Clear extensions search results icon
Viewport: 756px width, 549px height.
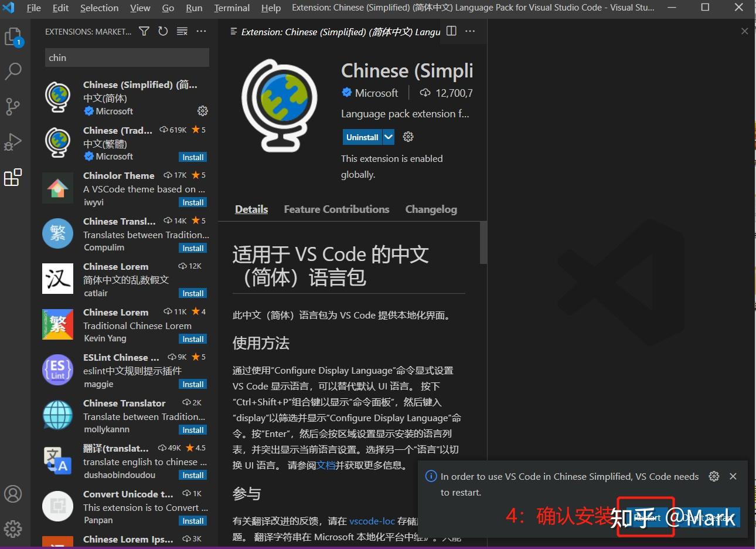point(182,31)
